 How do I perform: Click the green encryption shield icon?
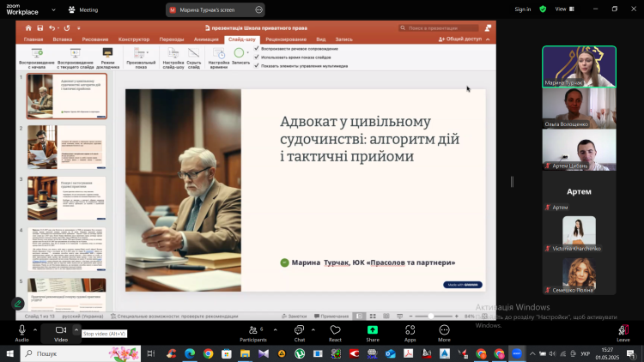[x=543, y=9]
